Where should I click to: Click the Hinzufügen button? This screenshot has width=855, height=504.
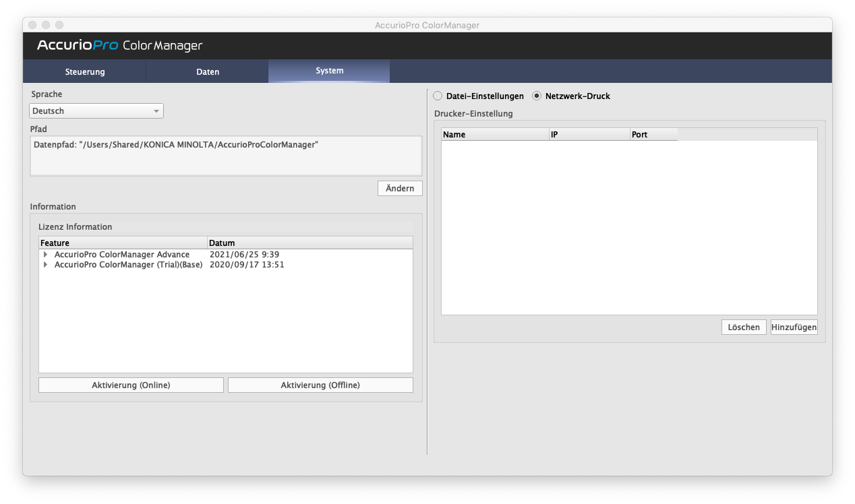(794, 327)
